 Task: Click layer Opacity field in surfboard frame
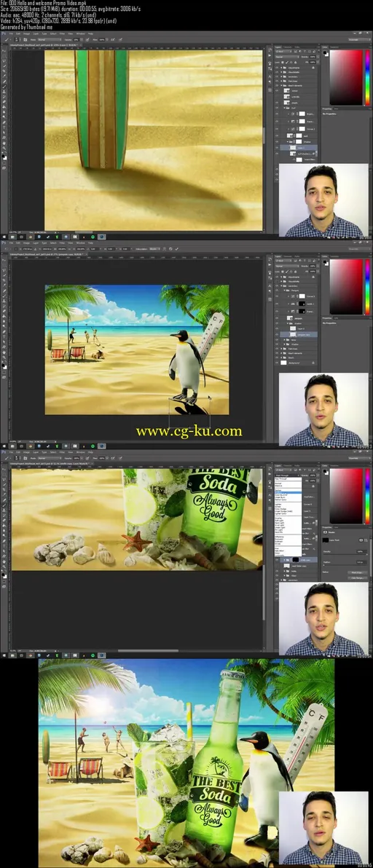point(313,57)
